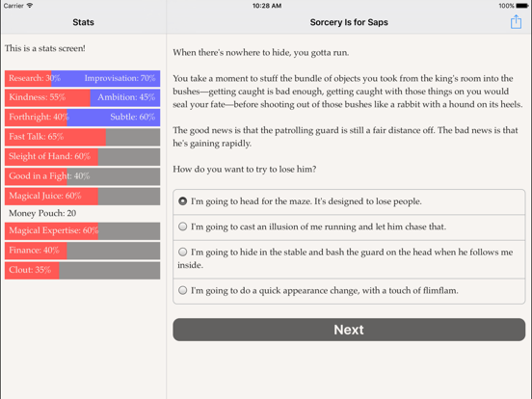
Task: Click the Wi-Fi signal icon
Action: [30, 6]
